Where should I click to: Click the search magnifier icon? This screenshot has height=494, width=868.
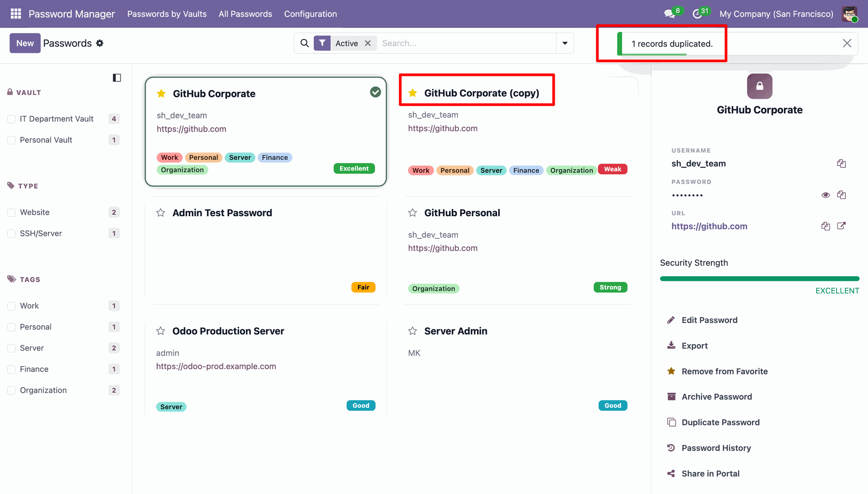click(x=305, y=43)
